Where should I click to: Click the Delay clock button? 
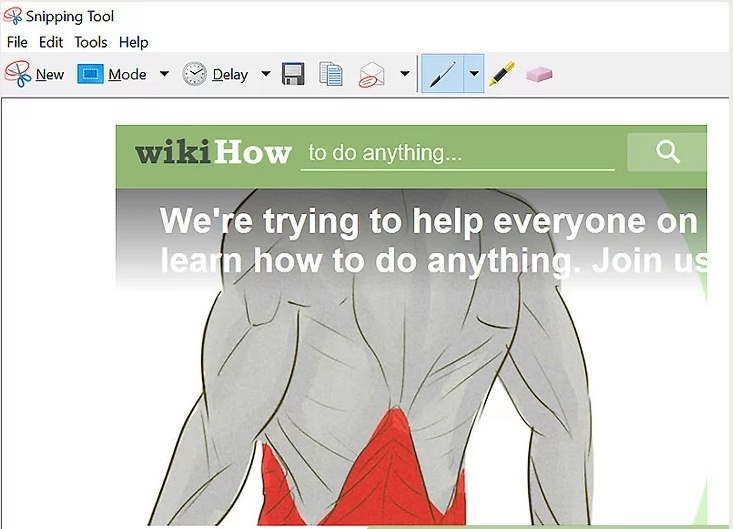[215, 74]
